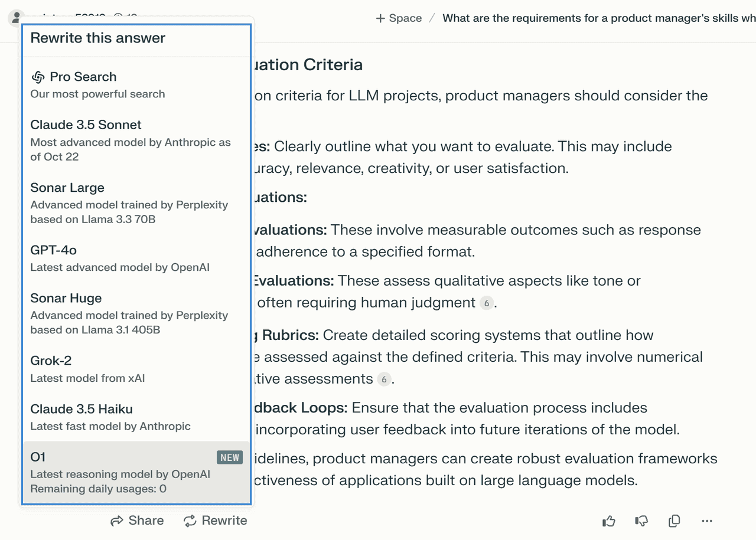Screen dimensions: 756x540
Task: Click 'Our most powerful search' description
Action: click(97, 94)
